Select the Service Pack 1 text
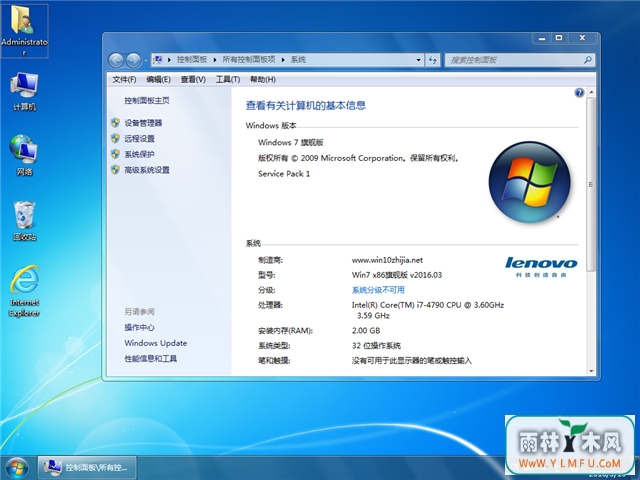 (x=284, y=174)
